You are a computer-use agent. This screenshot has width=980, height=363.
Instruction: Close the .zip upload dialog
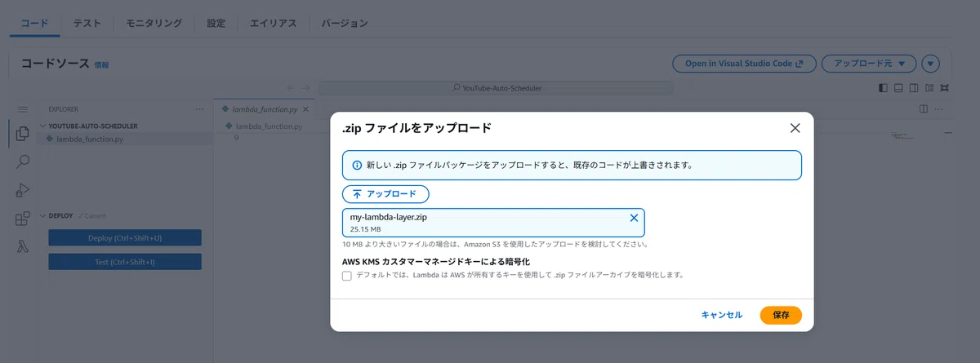pyautogui.click(x=795, y=128)
